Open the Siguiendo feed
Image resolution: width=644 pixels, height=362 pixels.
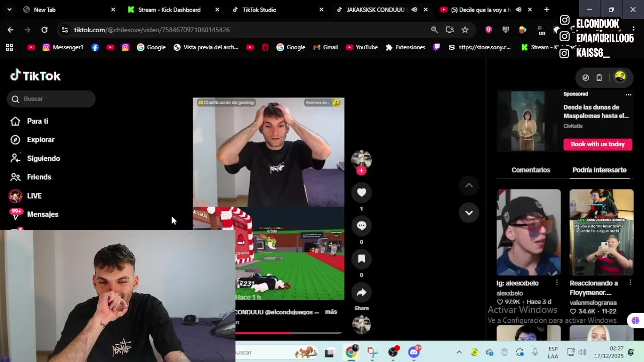35,158
